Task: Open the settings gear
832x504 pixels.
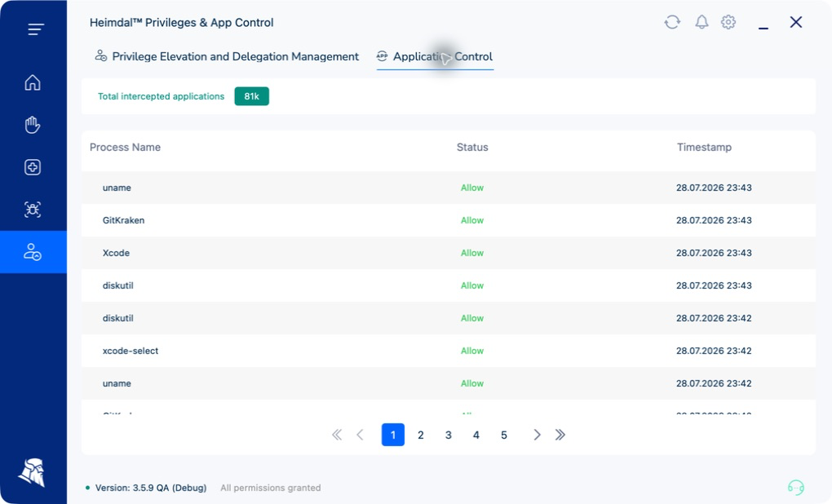Action: 728,22
